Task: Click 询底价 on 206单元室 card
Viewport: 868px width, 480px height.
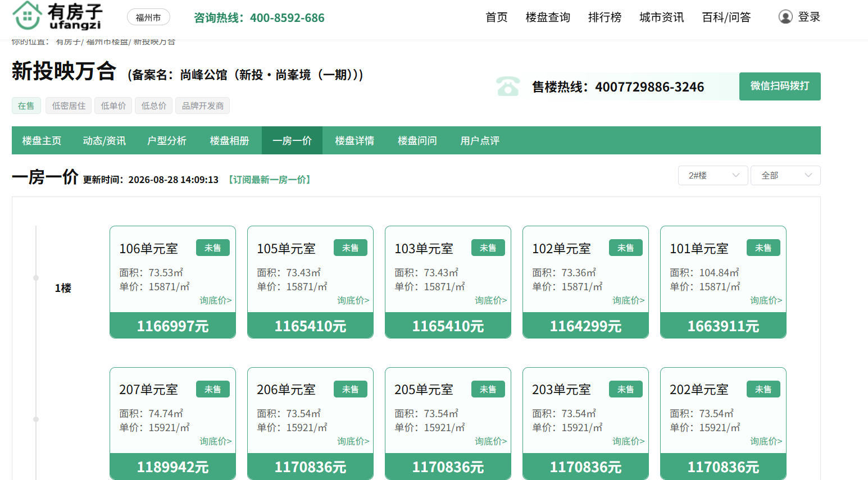Action: tap(353, 441)
